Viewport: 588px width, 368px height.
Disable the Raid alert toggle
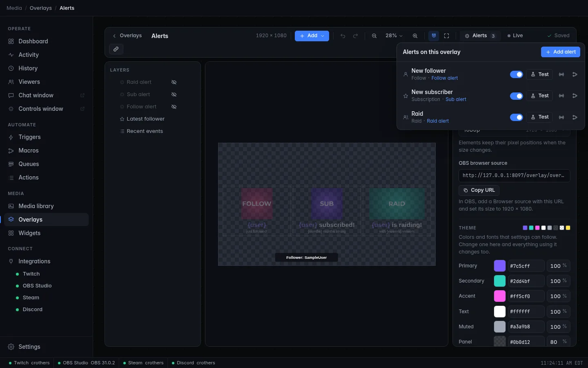517,117
